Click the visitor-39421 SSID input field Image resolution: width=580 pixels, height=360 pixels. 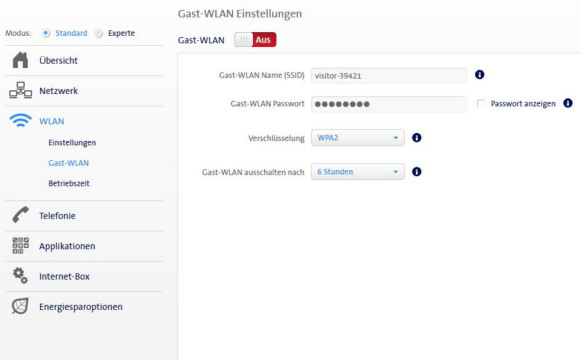[x=389, y=76]
